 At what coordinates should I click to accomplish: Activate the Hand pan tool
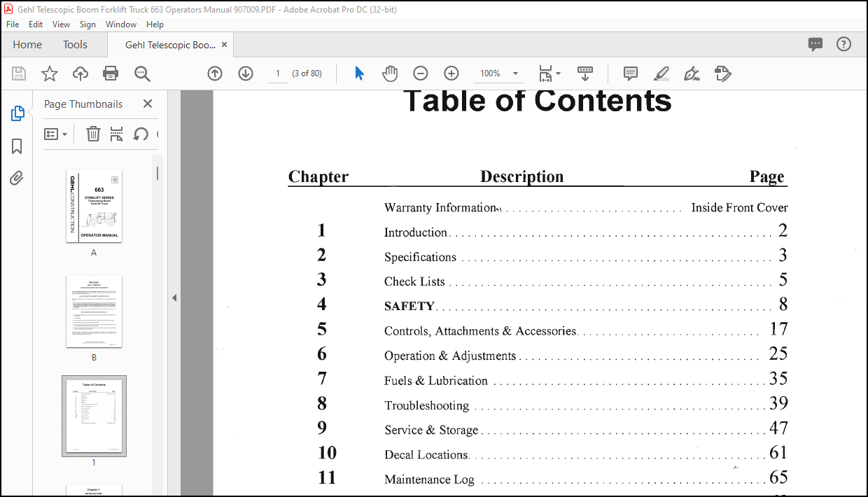390,73
